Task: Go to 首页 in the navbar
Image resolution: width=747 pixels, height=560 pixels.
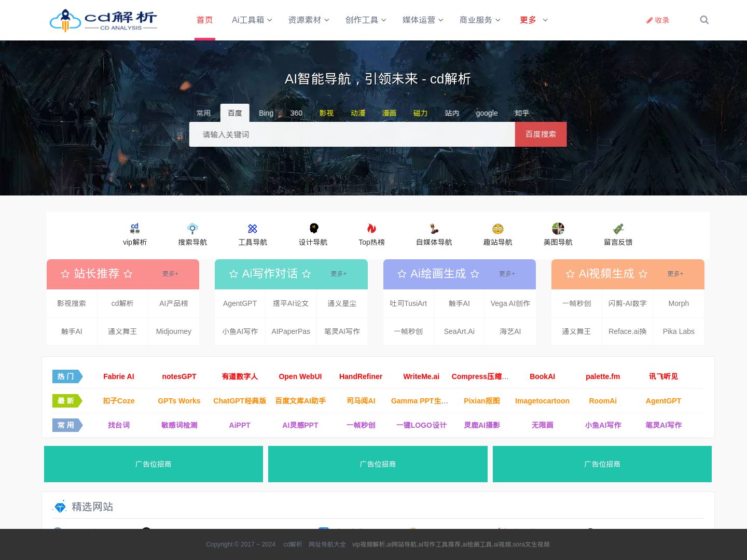Action: [205, 20]
